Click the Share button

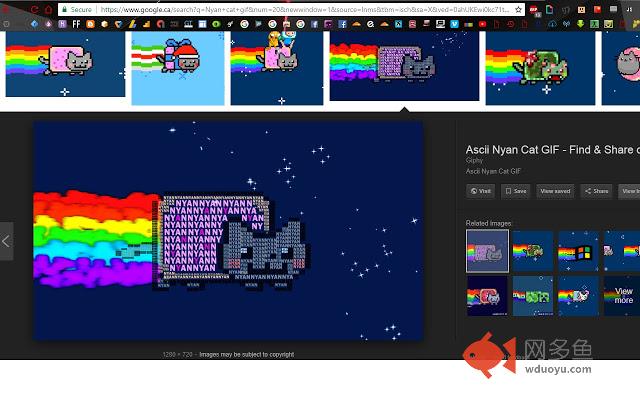tap(596, 191)
